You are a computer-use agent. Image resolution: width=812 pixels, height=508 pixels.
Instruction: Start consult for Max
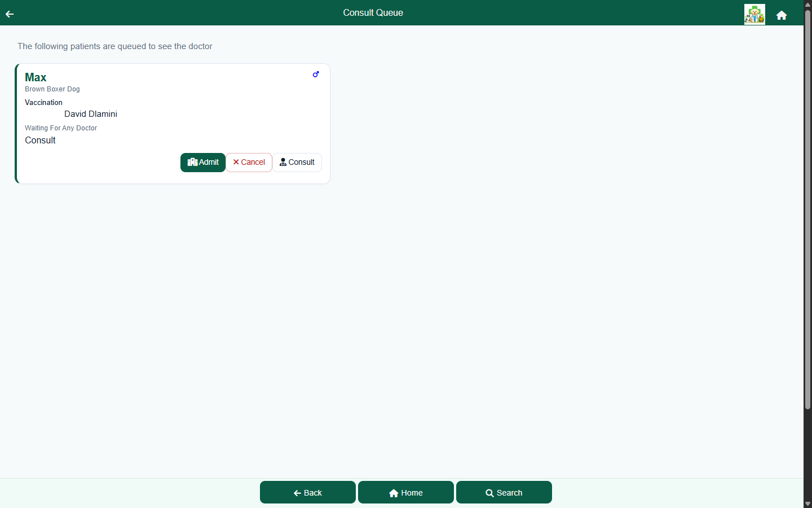(297, 163)
